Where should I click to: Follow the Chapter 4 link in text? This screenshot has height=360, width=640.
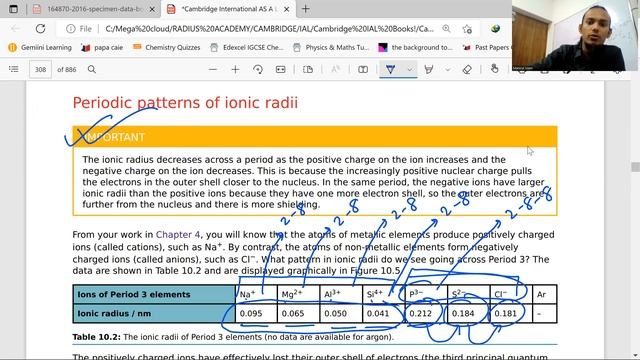coord(178,235)
